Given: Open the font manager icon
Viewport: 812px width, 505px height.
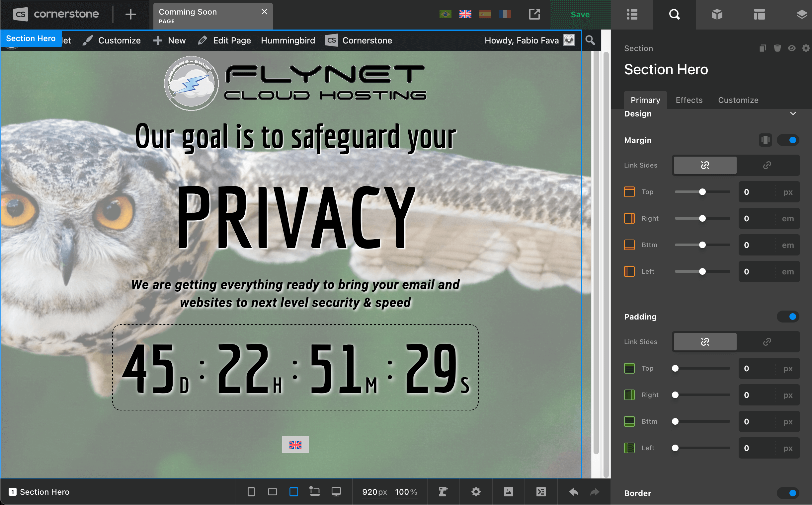Looking at the screenshot, I should pos(443,492).
